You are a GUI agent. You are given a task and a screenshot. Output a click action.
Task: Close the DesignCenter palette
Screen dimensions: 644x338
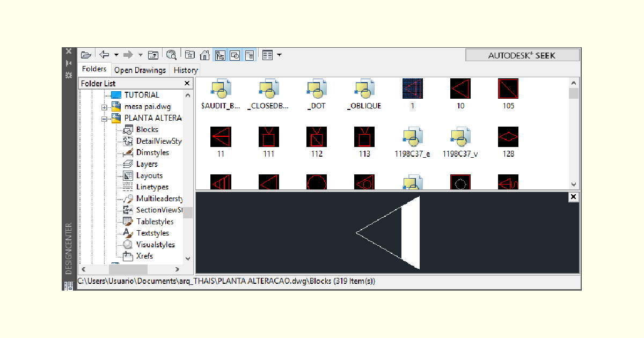click(x=69, y=52)
